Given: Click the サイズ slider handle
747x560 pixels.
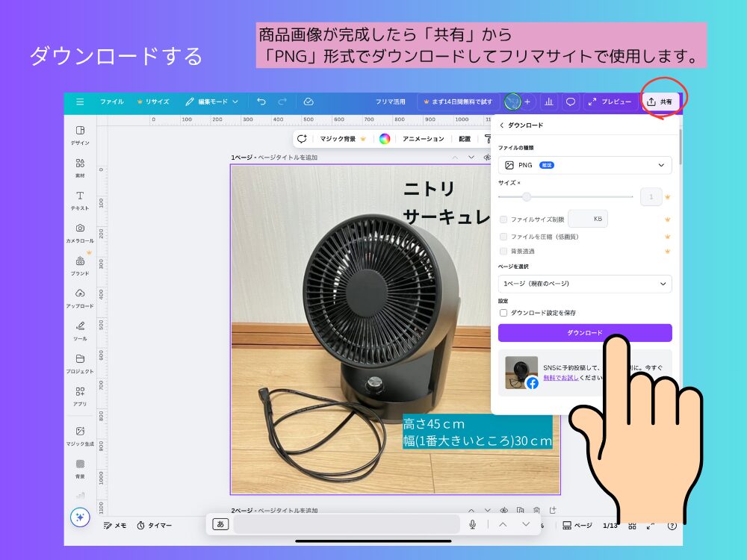Looking at the screenshot, I should pos(527,197).
